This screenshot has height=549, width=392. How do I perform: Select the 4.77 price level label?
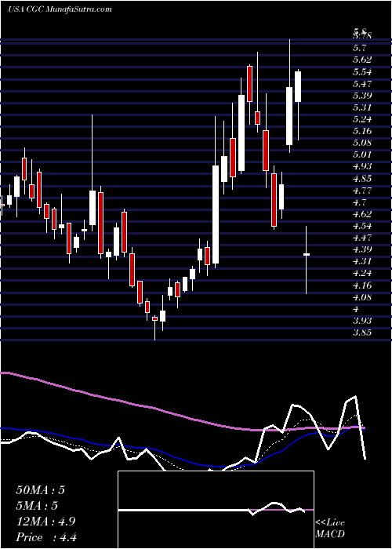coord(362,191)
